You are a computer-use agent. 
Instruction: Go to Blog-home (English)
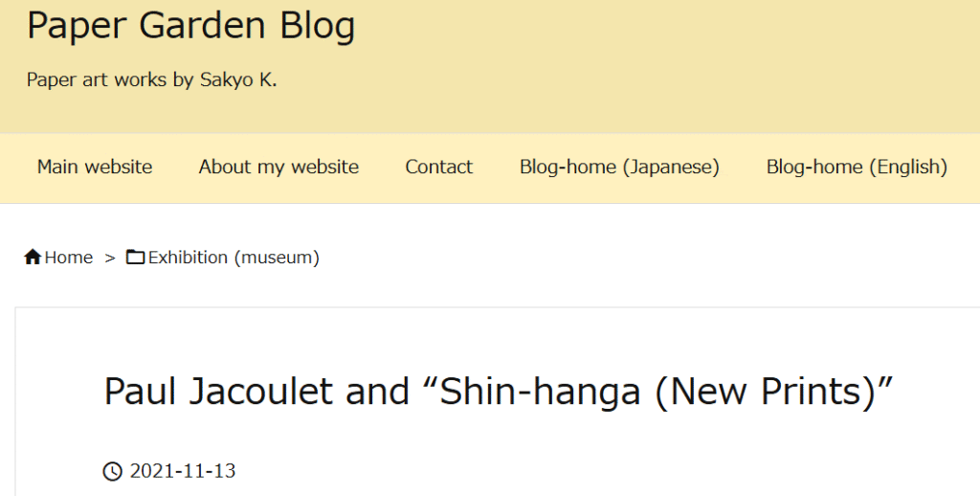857,167
